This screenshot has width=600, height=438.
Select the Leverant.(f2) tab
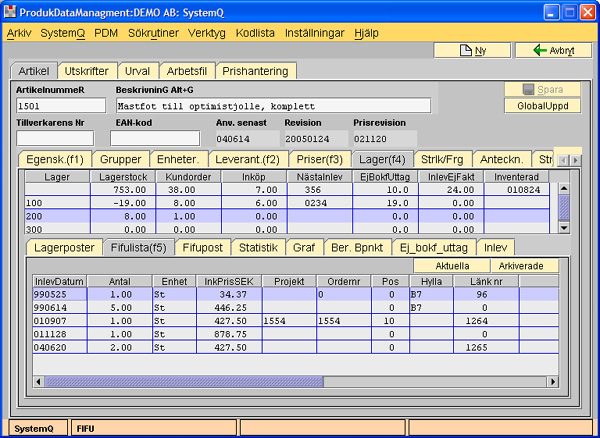[247, 159]
